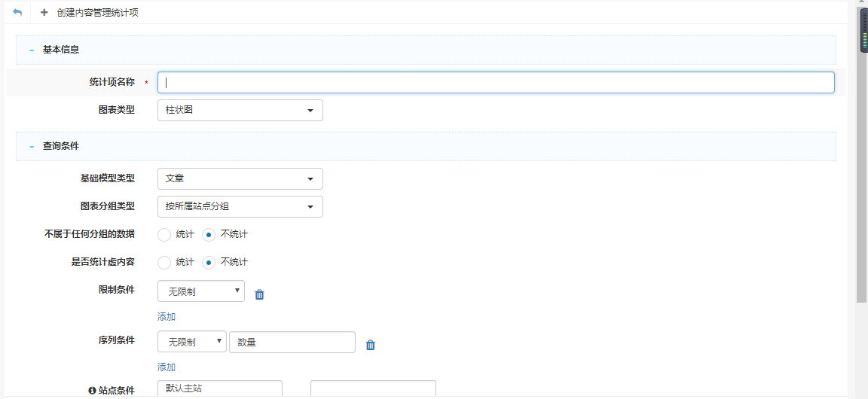The image size is (868, 399).
Task: Click the back arrow icon at top-left
Action: click(x=17, y=13)
